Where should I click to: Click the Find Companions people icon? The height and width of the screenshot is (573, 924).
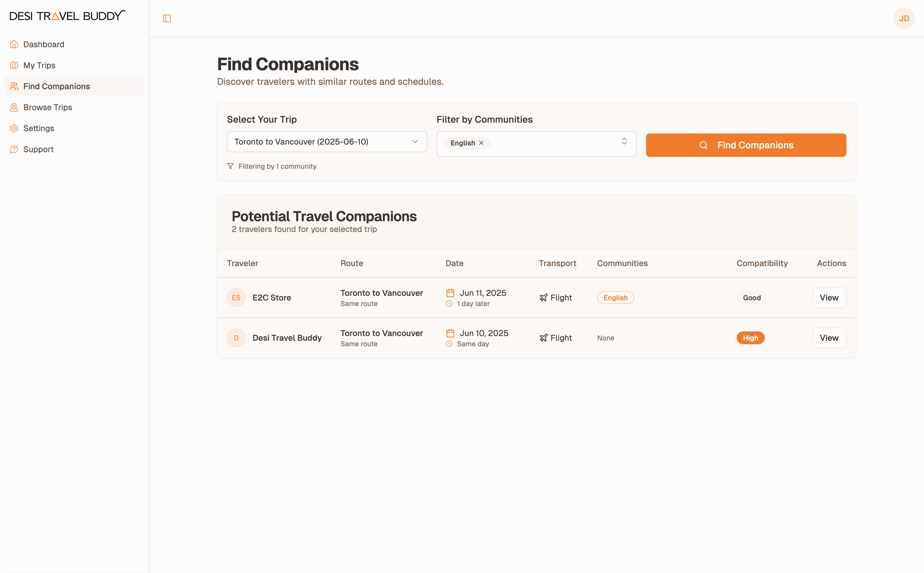point(14,86)
